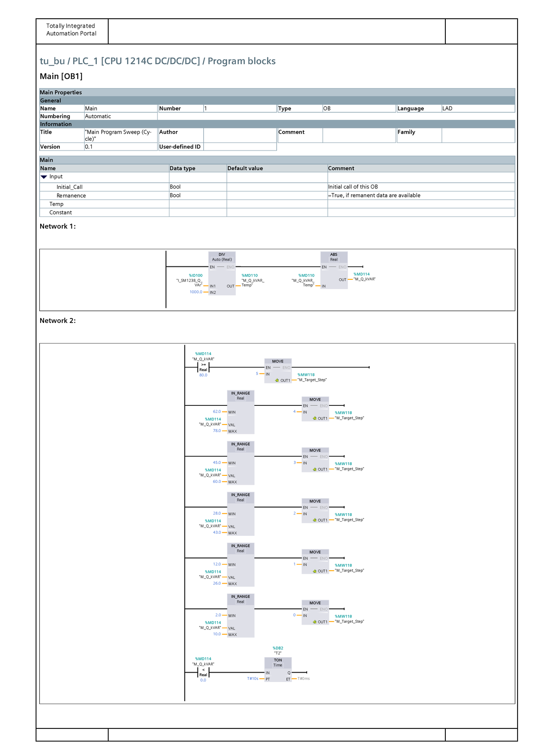535x756 pixels.
Task: Select the IN_RANGE block with MIN 28.0
Action: click(x=241, y=514)
